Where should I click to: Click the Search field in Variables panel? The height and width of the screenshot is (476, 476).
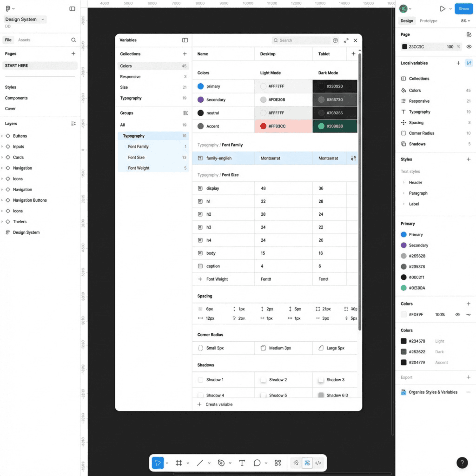point(301,40)
